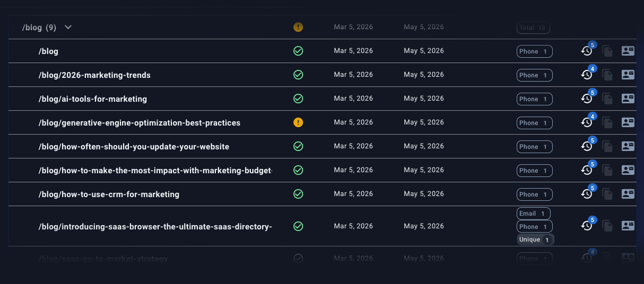Open contact card icon for generative-engine-optimization row
The height and width of the screenshot is (284, 644).
pos(628,122)
